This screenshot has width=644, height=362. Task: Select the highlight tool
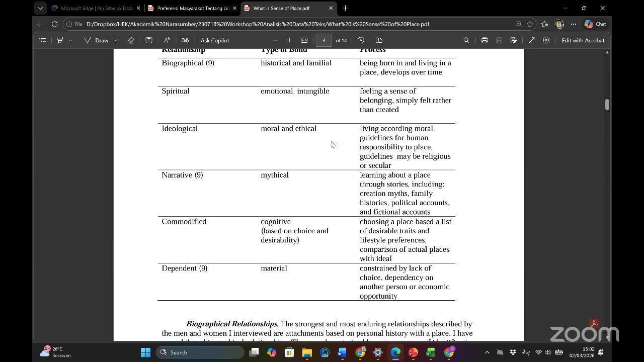click(x=60, y=40)
